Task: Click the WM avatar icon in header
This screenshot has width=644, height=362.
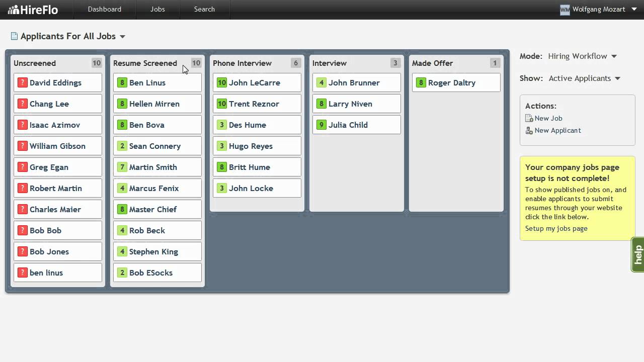Action: click(x=565, y=10)
